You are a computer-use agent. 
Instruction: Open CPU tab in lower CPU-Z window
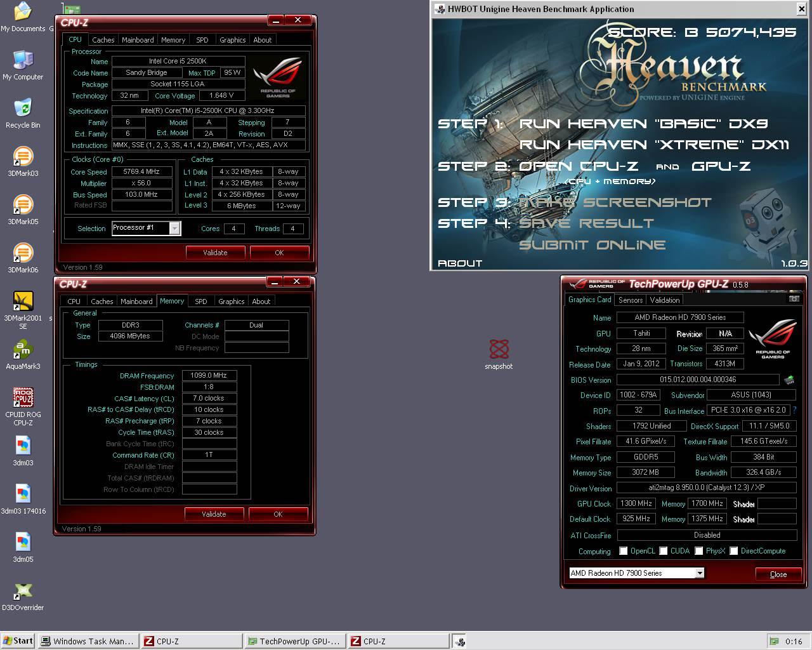click(x=74, y=302)
